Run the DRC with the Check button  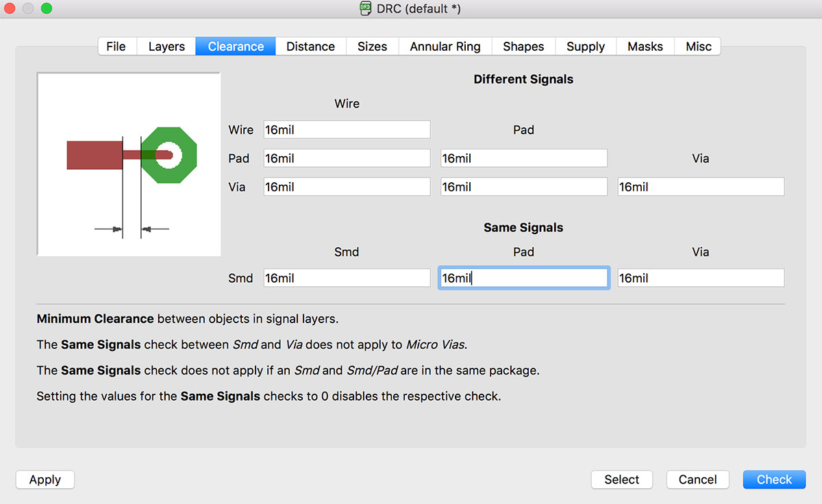pyautogui.click(x=774, y=479)
